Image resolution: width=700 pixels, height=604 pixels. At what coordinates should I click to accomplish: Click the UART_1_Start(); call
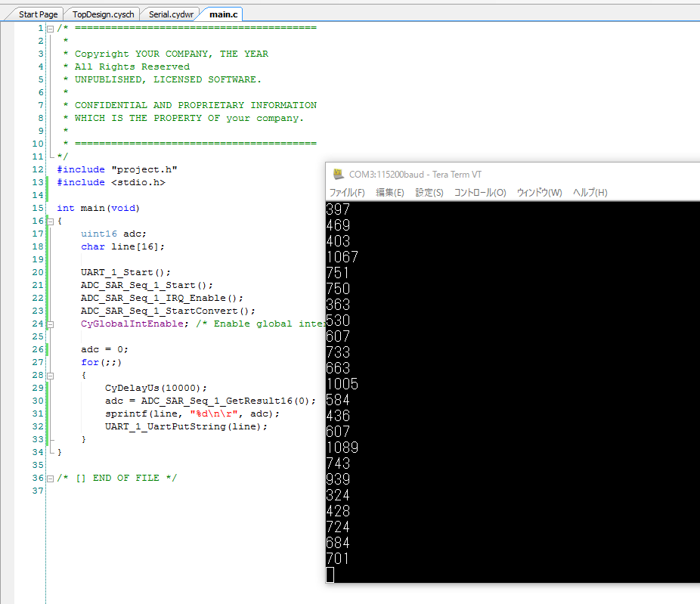pos(125,272)
